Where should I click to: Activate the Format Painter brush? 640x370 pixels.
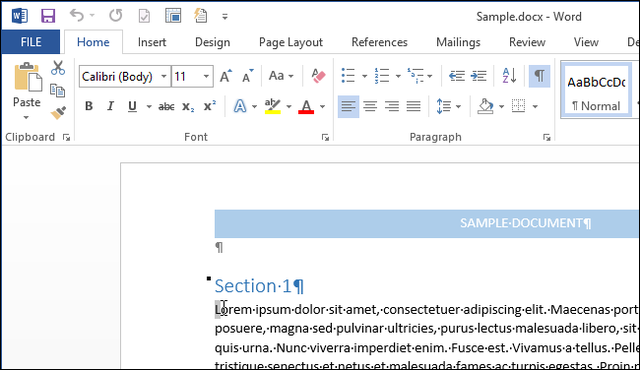click(58, 112)
